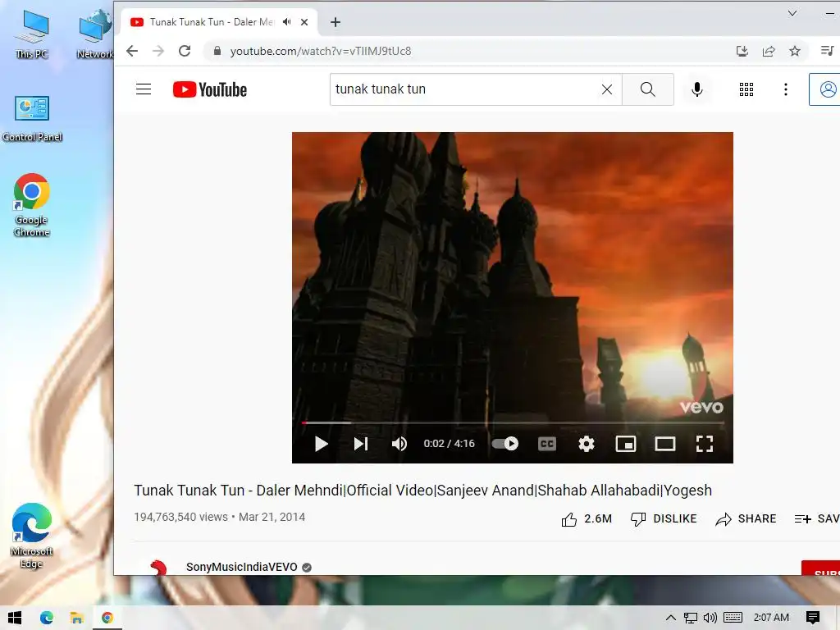Go back in Chrome
Image resolution: width=840 pixels, height=630 pixels.
coord(132,51)
